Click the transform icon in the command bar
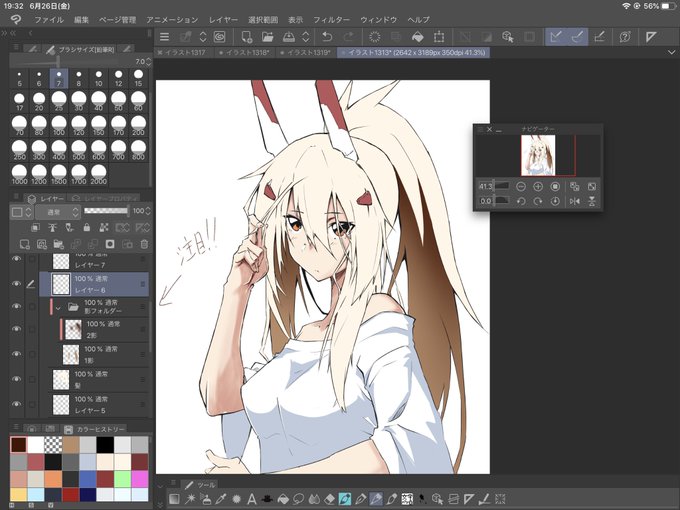 pos(439,37)
